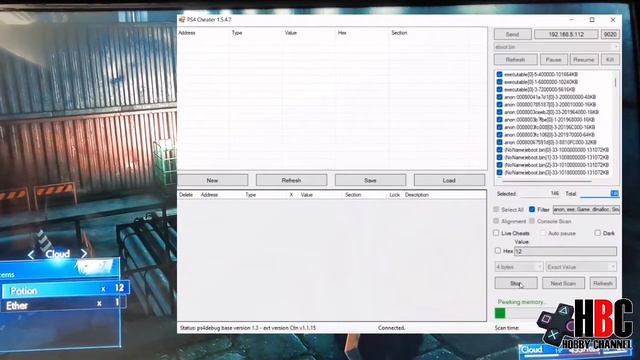Click the Send button
Screen dimensions: 640x360
(513, 34)
